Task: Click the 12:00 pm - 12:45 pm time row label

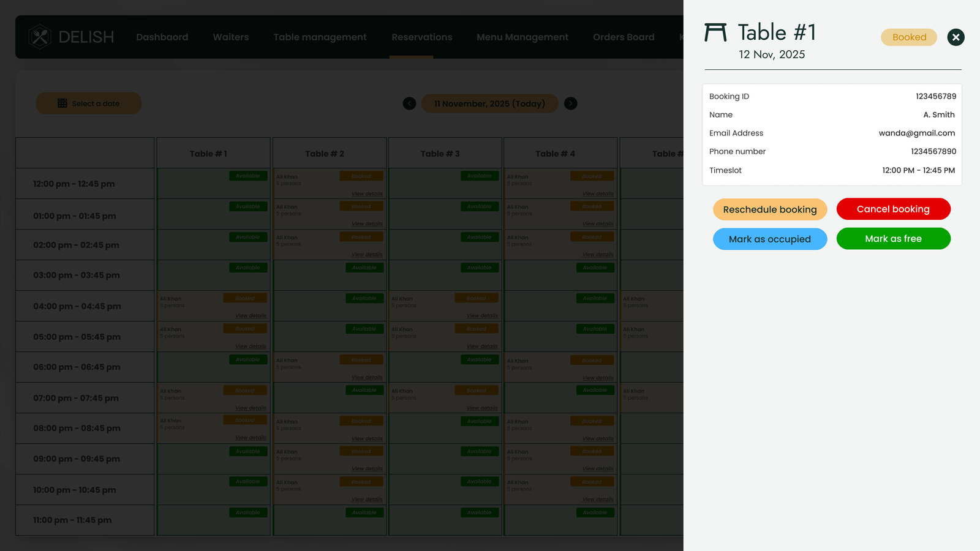Action: click(x=74, y=184)
